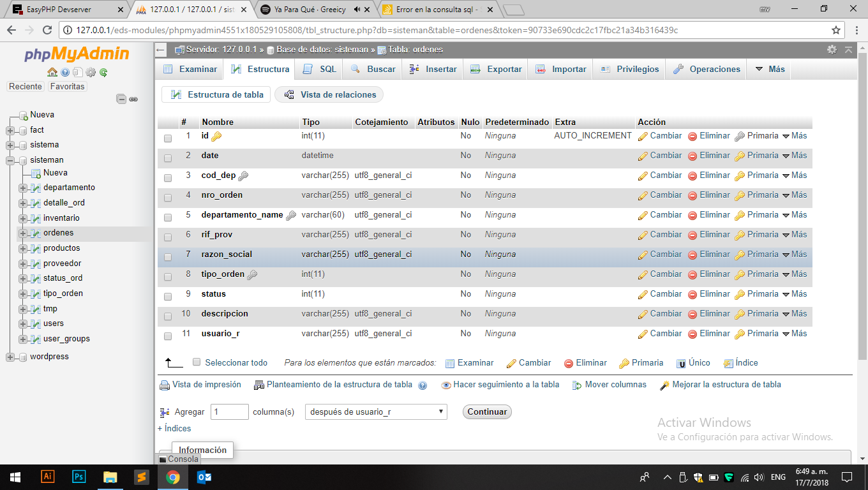Click browser address bar URL
The image size is (868, 490).
pyautogui.click(x=377, y=30)
